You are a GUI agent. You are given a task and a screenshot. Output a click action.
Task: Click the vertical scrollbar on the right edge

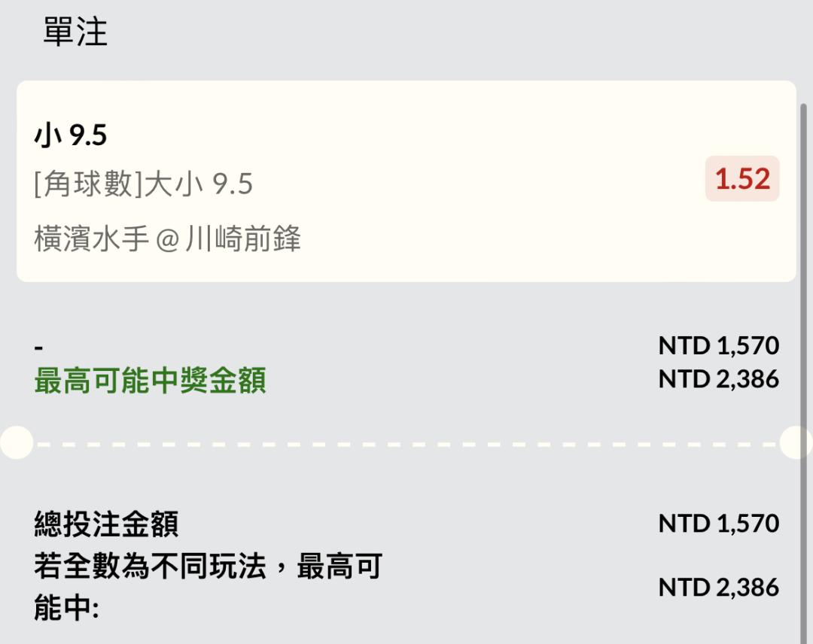pyautogui.click(x=803, y=301)
